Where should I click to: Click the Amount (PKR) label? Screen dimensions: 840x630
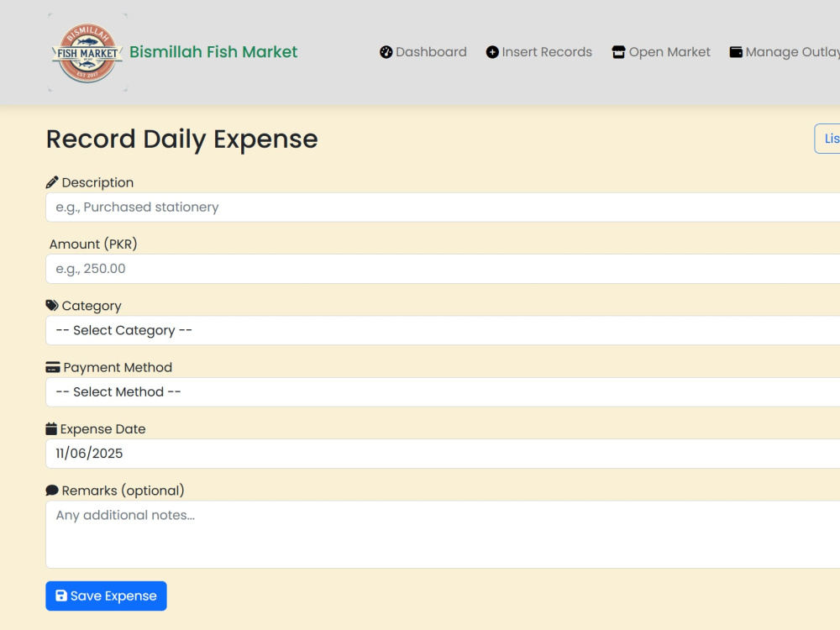coord(93,244)
